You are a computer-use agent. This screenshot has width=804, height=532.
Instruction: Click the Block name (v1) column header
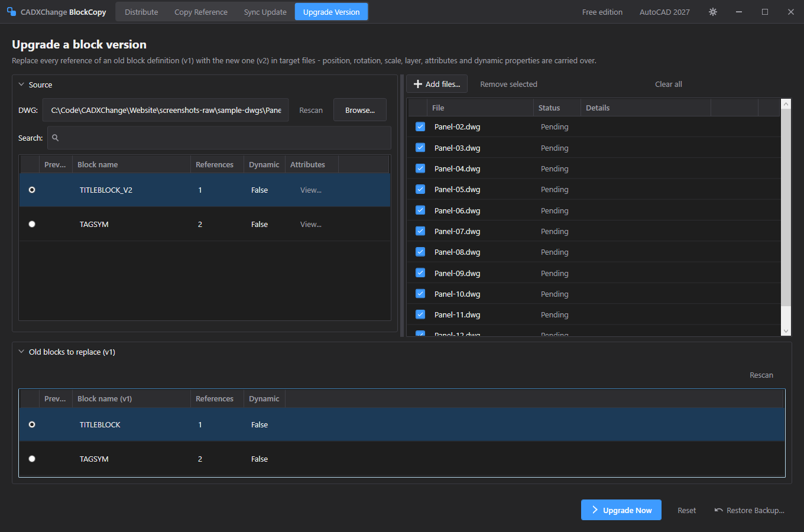click(131, 398)
